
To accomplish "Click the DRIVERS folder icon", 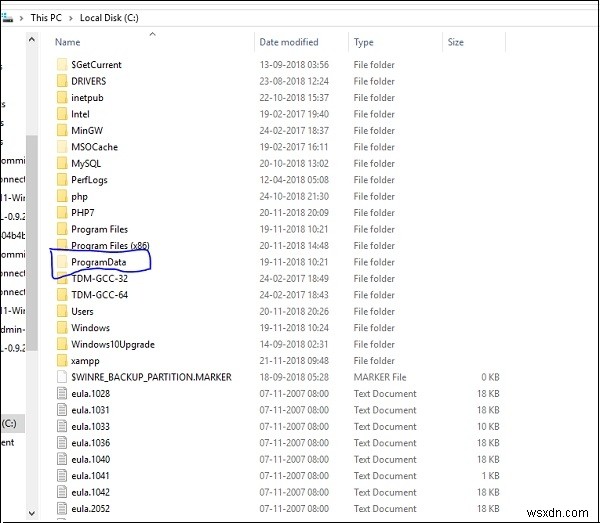I will coord(62,81).
